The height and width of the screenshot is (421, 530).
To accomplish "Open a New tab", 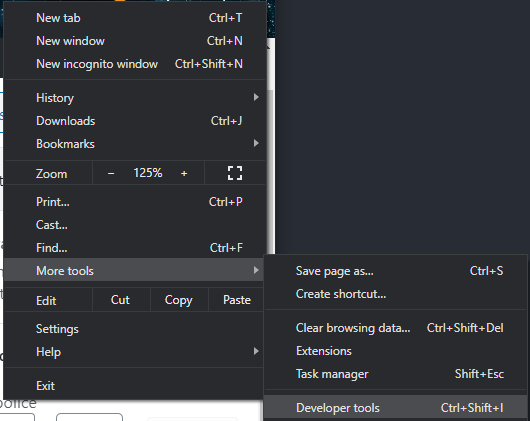I will click(x=134, y=18).
